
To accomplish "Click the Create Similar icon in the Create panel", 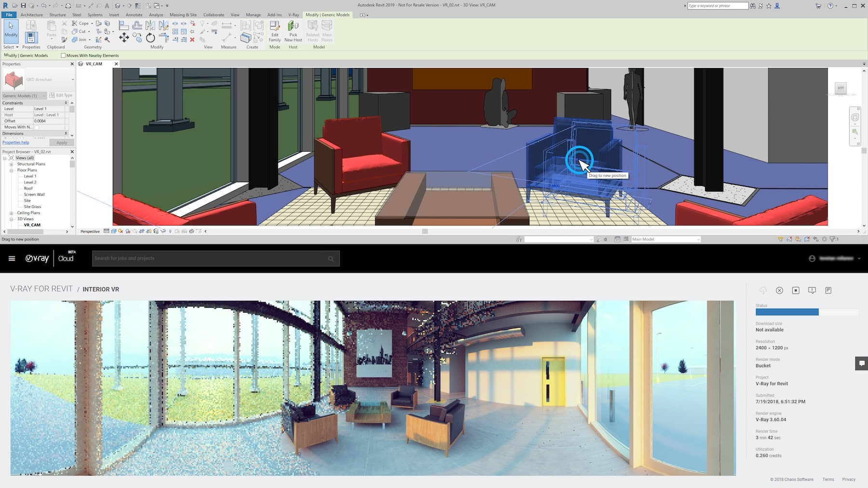I will click(245, 37).
